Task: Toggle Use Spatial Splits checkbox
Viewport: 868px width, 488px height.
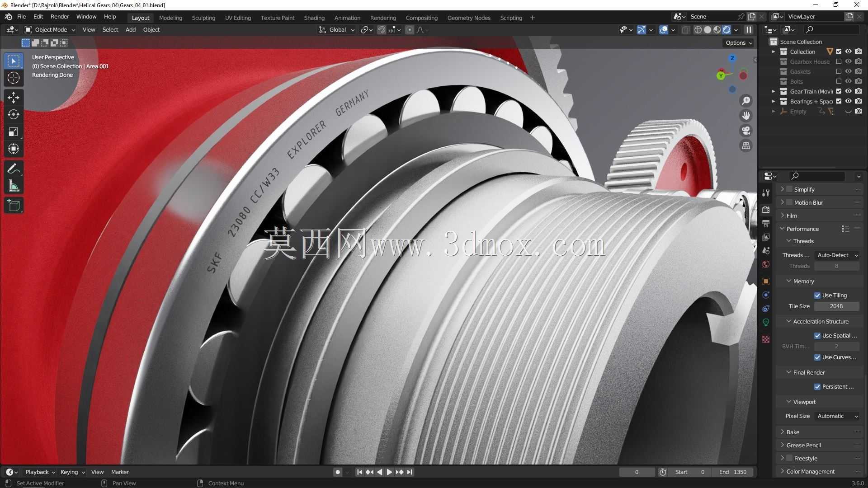Action: 817,336
